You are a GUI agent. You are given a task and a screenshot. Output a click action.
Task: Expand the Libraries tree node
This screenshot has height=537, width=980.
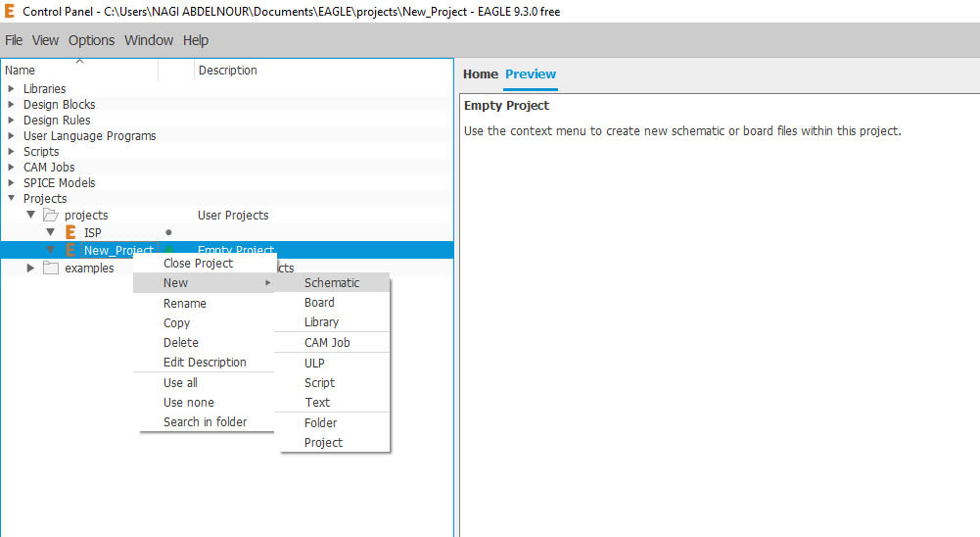pyautogui.click(x=11, y=89)
